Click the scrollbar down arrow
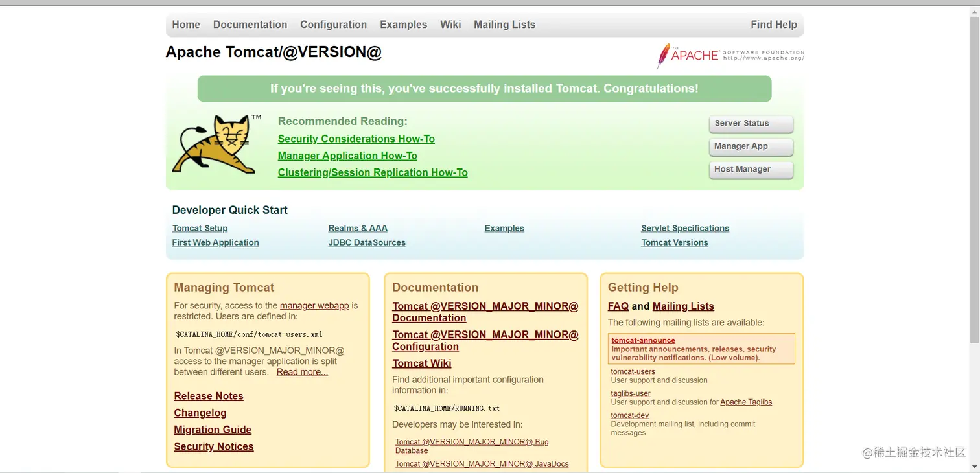The width and height of the screenshot is (980, 473). 974,466
